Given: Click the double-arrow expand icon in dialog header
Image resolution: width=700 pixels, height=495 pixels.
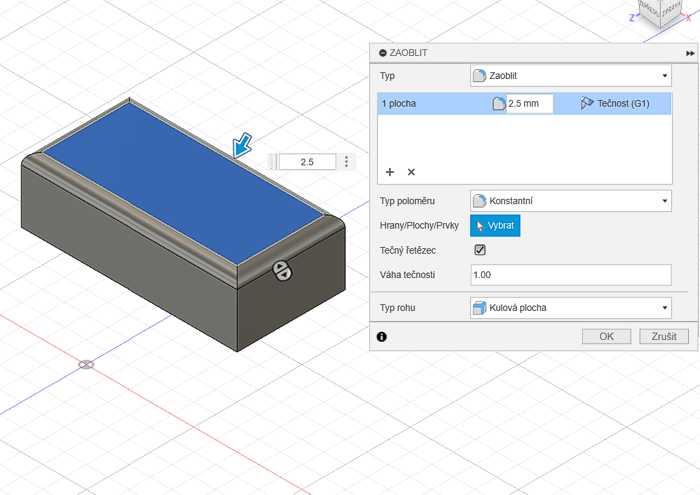Looking at the screenshot, I should pyautogui.click(x=690, y=52).
